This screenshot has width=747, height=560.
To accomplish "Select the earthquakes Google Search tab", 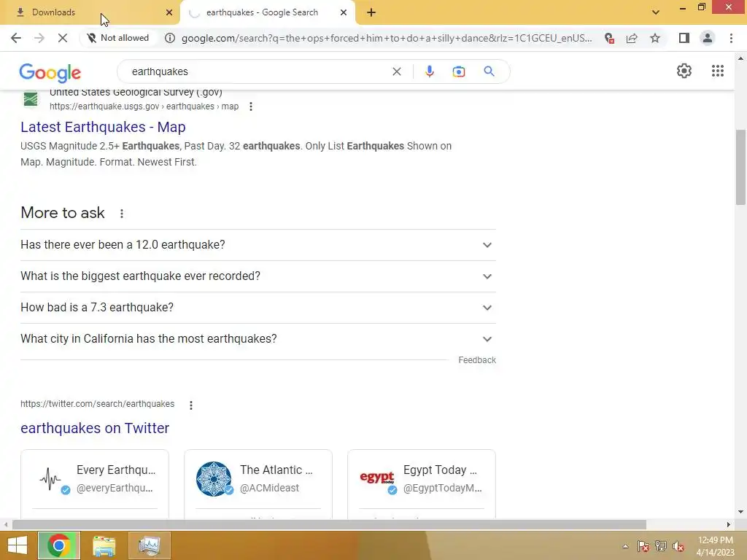I will click(267, 12).
